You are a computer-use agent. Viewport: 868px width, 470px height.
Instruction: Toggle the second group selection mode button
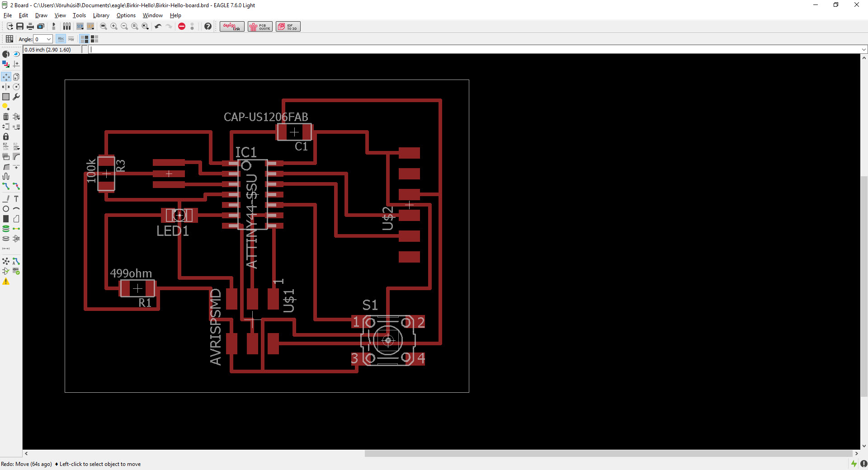coord(94,39)
